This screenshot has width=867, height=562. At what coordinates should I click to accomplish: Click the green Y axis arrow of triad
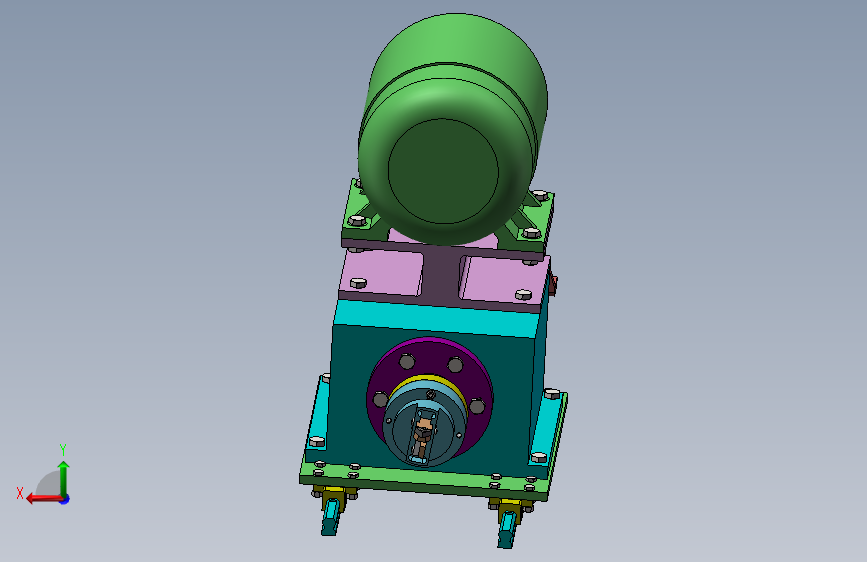pos(64,478)
